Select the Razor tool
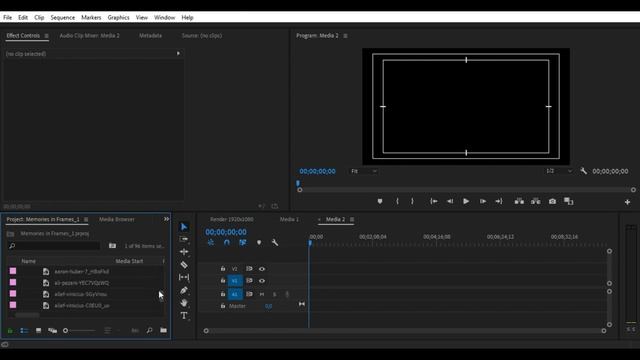The image size is (640, 360). [x=184, y=264]
